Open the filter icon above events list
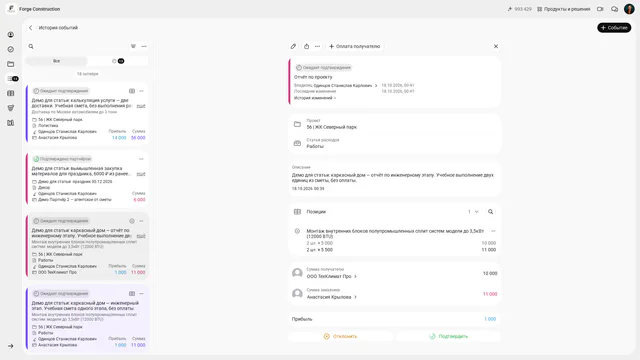Viewport: 640px width, 360px height. point(133,47)
